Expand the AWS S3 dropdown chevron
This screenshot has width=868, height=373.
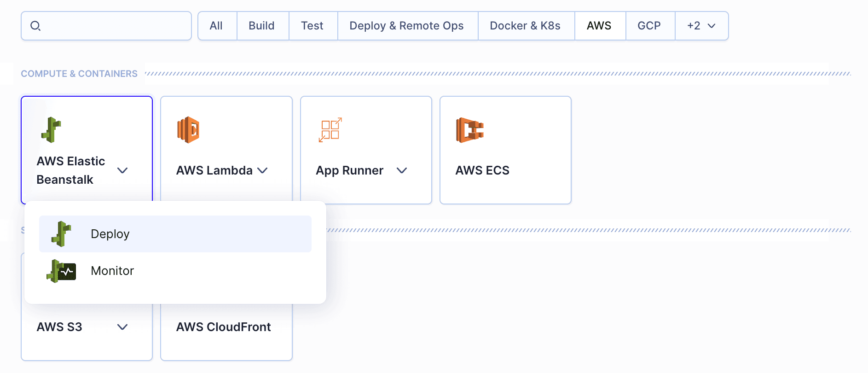[122, 327]
